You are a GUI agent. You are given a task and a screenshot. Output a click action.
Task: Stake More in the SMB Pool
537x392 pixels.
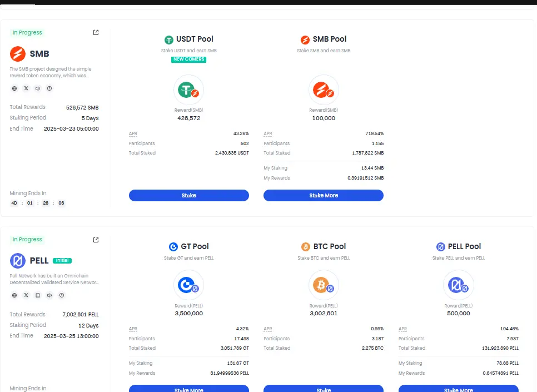click(x=324, y=195)
